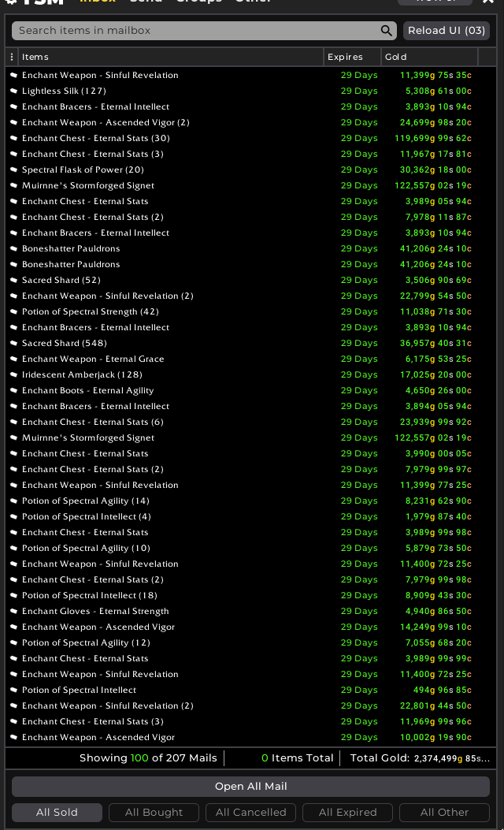Click the gold value 5,308g 61s 00c
Viewport: 504px width, 830px height.
(x=439, y=91)
